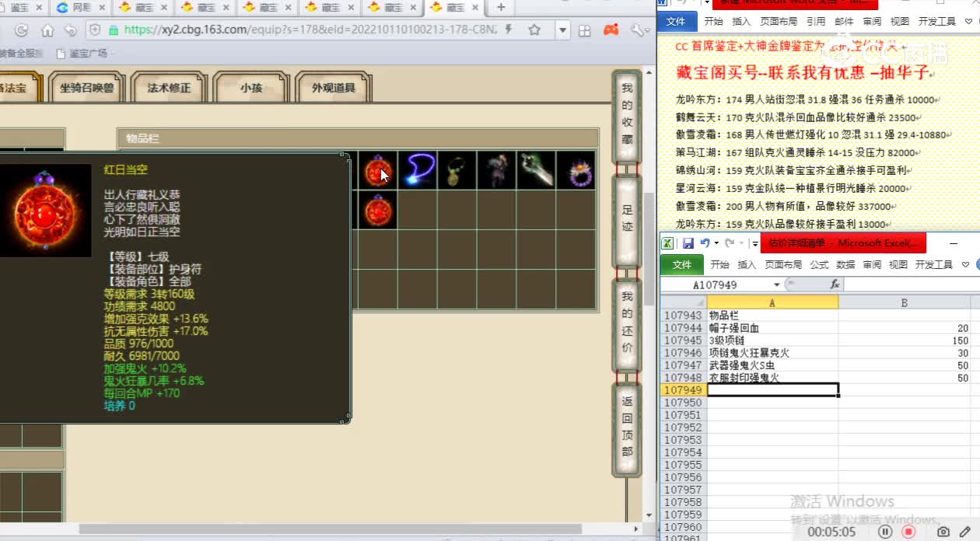Click Excel select-all corner triangle
This screenshot has height=541, width=980.
[x=683, y=302]
